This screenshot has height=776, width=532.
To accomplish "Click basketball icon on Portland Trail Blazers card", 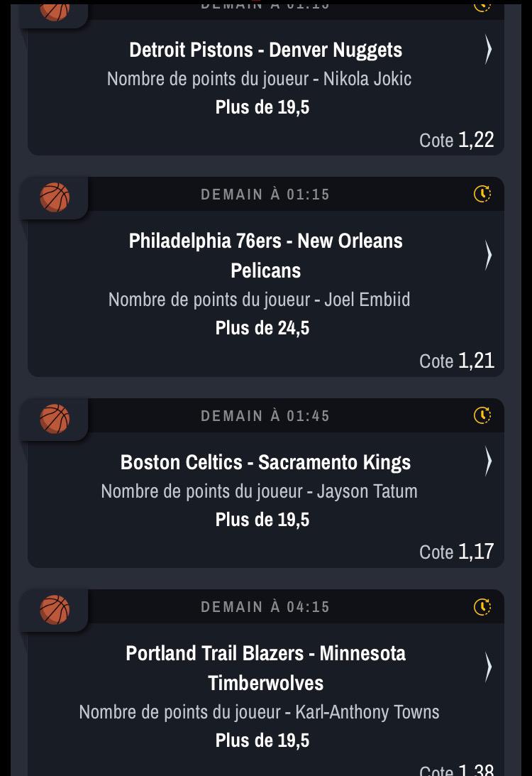I will (x=55, y=610).
